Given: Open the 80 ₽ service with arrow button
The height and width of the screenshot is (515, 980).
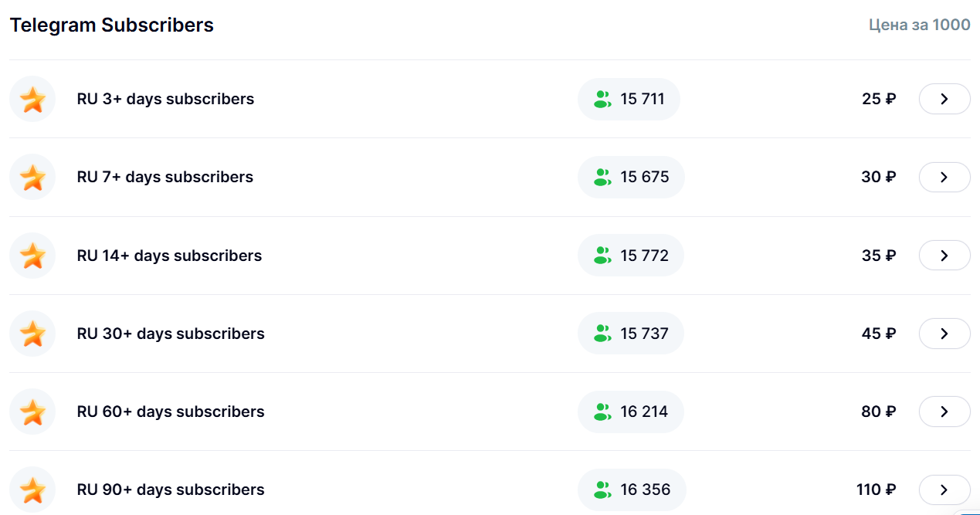Looking at the screenshot, I should click(944, 412).
